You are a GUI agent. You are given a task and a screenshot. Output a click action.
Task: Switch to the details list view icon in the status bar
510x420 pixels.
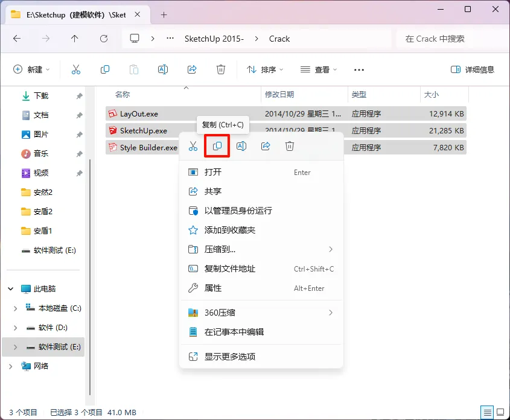(487, 413)
